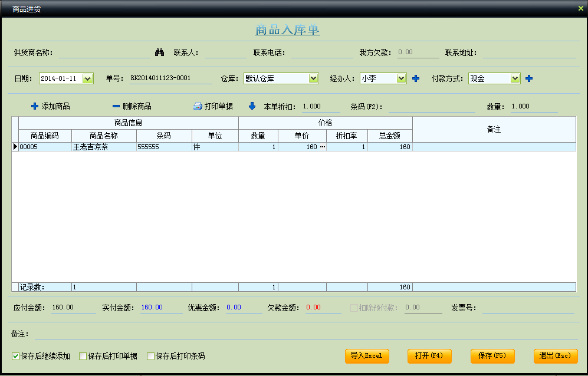
Task: Enable 保存后打印条码 checkbox
Action: pyautogui.click(x=150, y=356)
